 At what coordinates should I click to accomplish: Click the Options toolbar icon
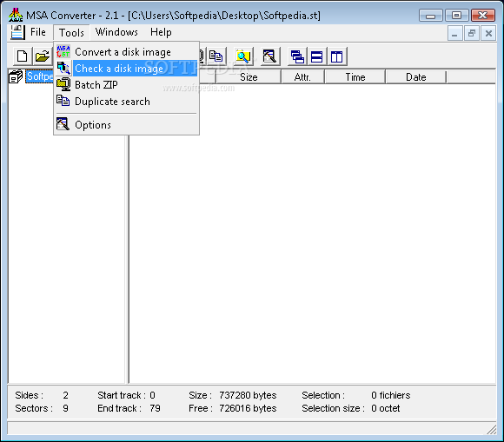point(270,56)
